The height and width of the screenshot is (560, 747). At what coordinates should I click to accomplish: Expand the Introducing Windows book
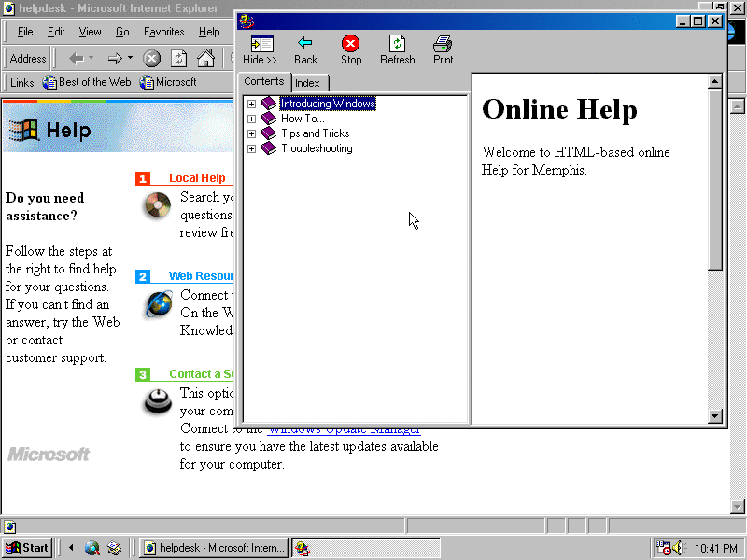[251, 104]
